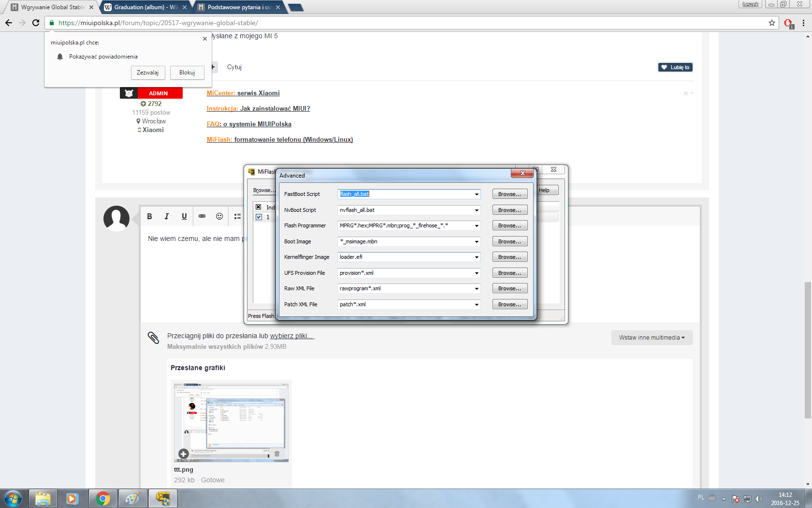Screen dimensions: 812x508
Task: Open the Flash Programmer combo box list
Action: [477, 226]
